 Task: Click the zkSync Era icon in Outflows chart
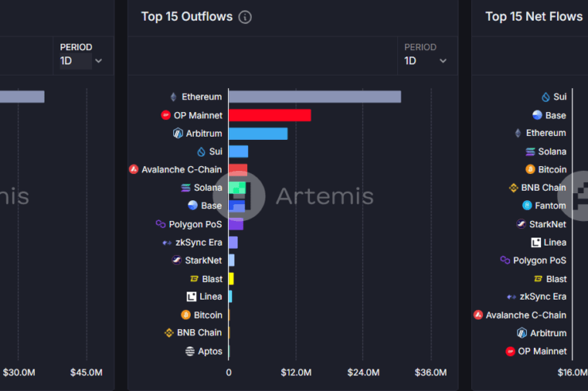167,242
